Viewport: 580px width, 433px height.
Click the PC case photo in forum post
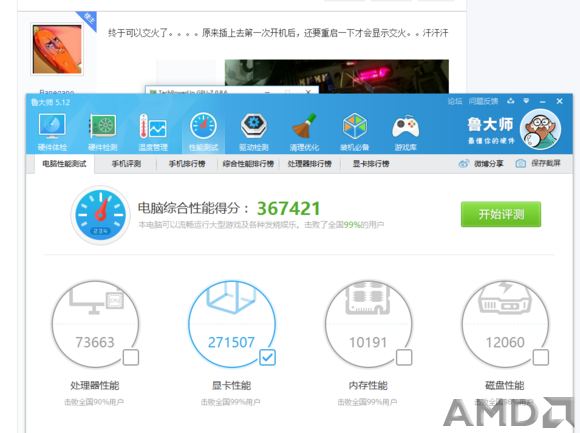pyautogui.click(x=337, y=76)
